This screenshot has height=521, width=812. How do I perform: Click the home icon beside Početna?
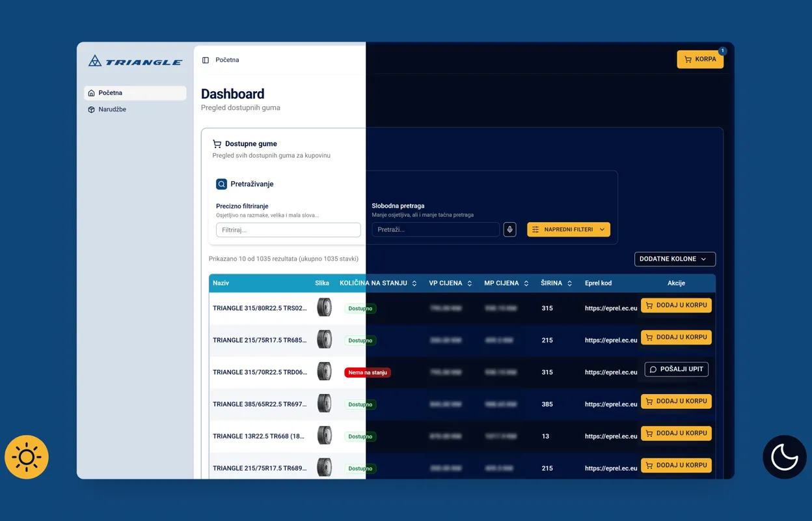coord(91,93)
